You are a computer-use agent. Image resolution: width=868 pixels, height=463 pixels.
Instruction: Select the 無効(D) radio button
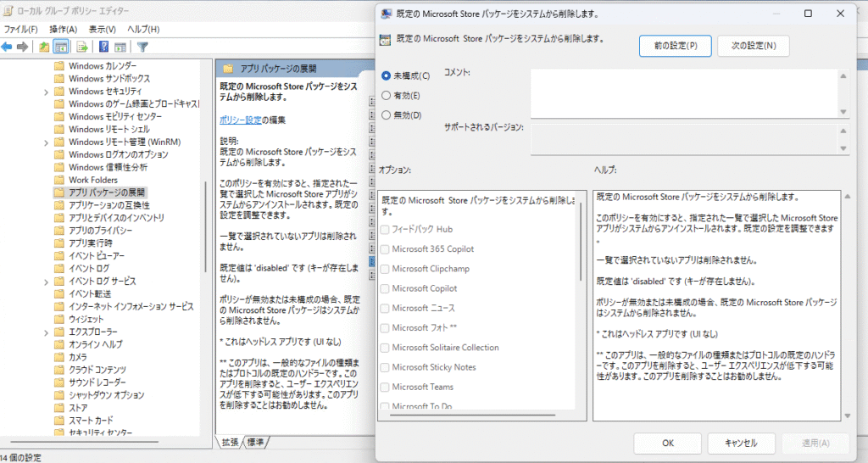387,115
